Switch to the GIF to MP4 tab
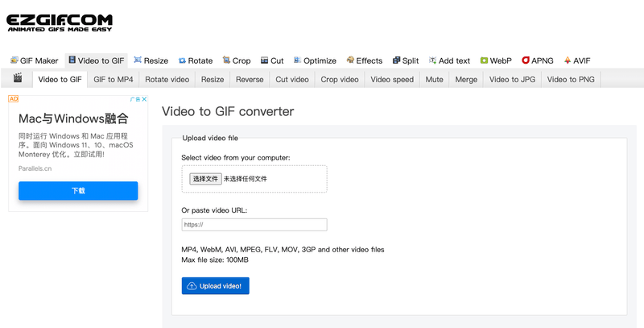The width and height of the screenshot is (644, 328). click(114, 80)
